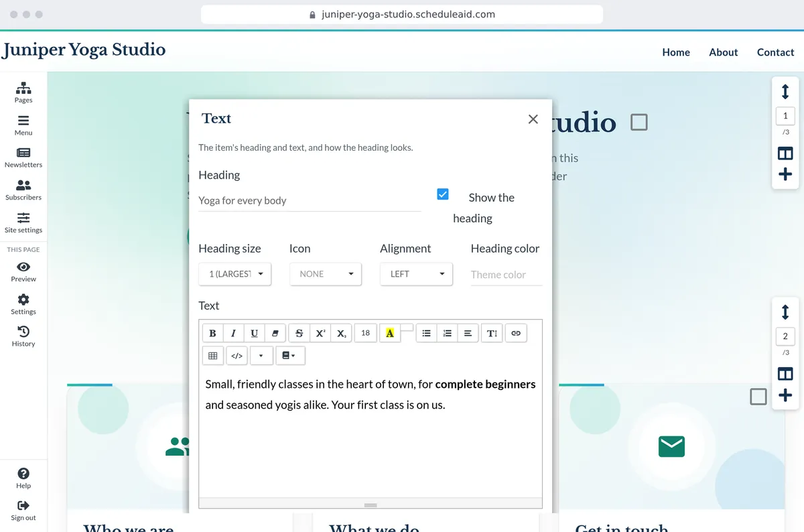Open paragraph alignment options in editor
804x532 pixels.
coord(468,333)
